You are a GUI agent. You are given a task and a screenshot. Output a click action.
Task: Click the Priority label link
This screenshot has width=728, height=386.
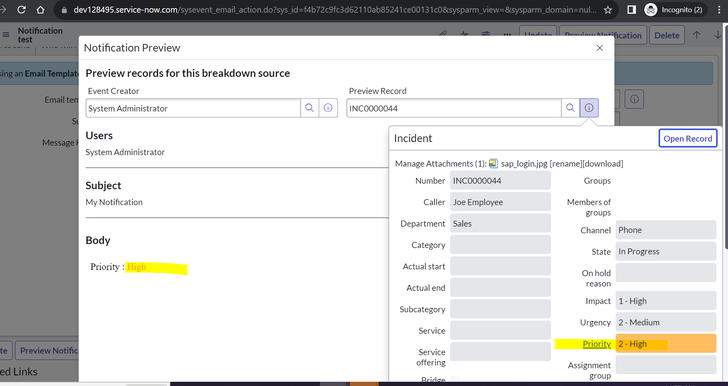(x=597, y=344)
